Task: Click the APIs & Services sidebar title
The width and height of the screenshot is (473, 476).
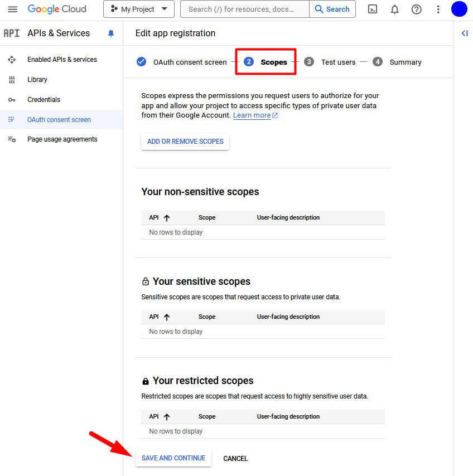Action: click(x=59, y=33)
